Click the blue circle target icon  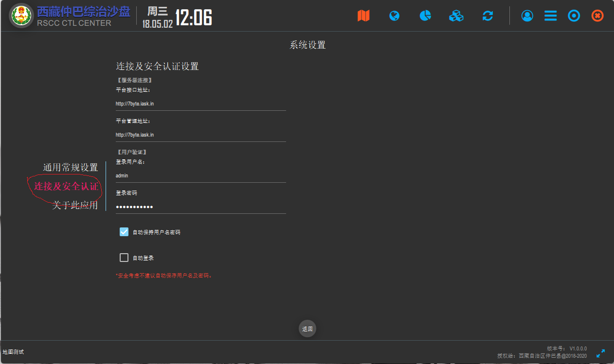click(x=574, y=16)
